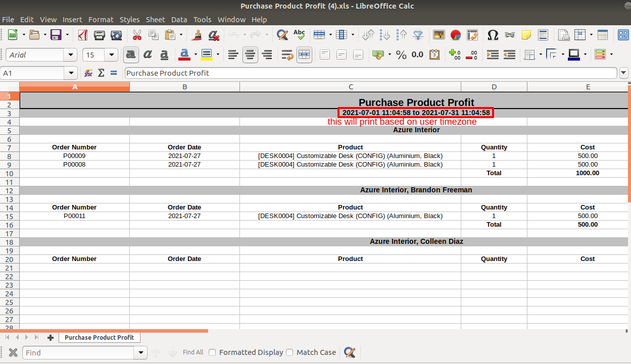Apply the dark blue background color
The image size is (631, 364).
point(574,55)
